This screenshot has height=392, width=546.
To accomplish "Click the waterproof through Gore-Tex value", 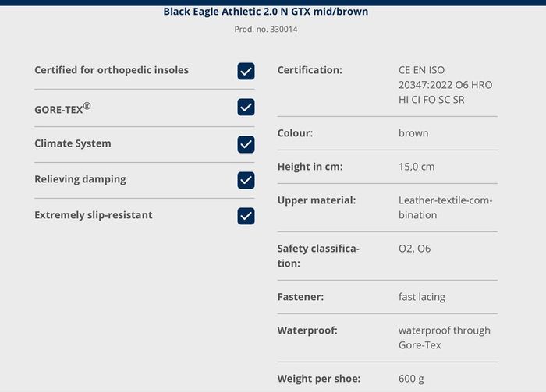I will tap(445, 337).
